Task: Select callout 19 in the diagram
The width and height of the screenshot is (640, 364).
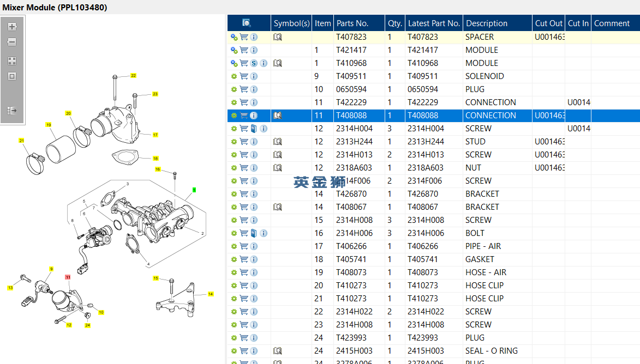Action: click(x=49, y=125)
